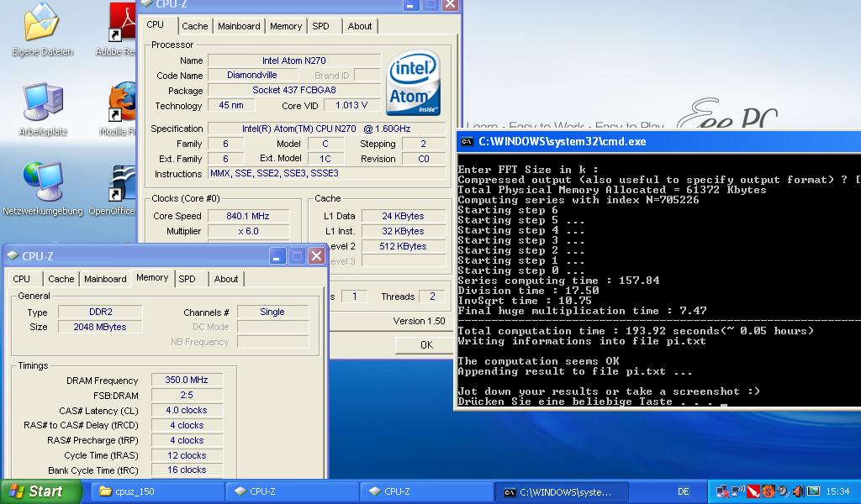The height and width of the screenshot is (504, 861).
Task: Click the Instructions field listing MMX, SSE
Action: click(327, 173)
